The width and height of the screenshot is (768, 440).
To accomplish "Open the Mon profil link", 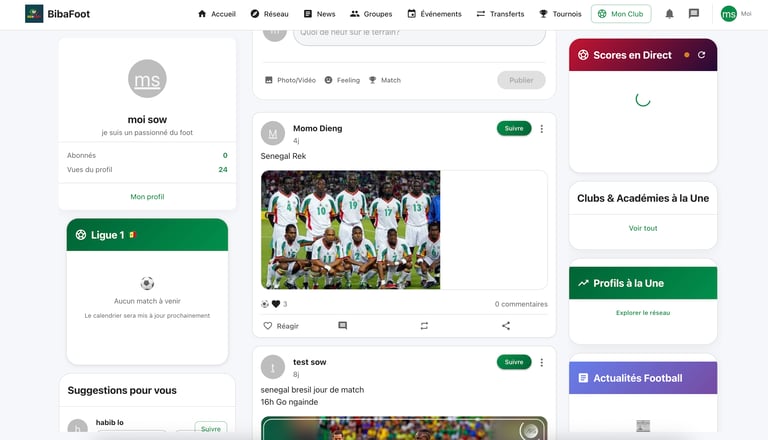I will coord(147,196).
